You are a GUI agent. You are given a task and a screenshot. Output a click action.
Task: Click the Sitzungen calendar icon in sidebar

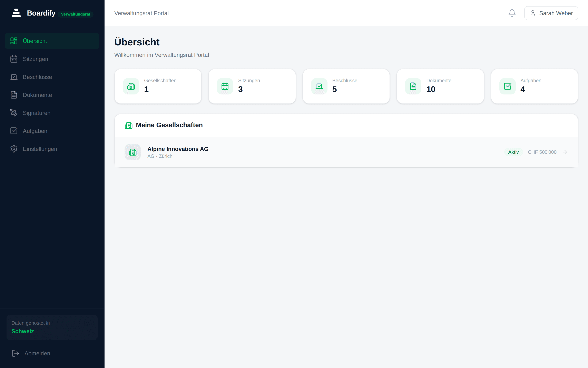click(x=14, y=59)
